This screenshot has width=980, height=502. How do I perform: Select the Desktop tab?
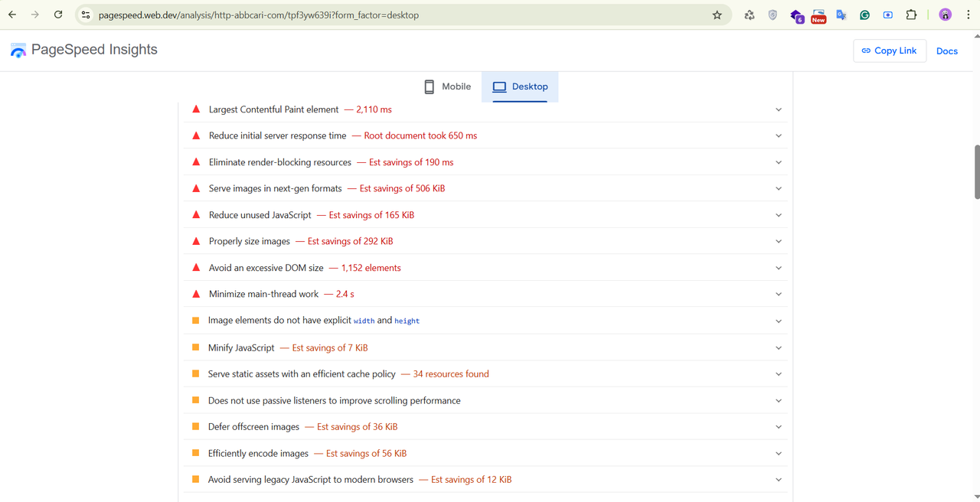520,86
